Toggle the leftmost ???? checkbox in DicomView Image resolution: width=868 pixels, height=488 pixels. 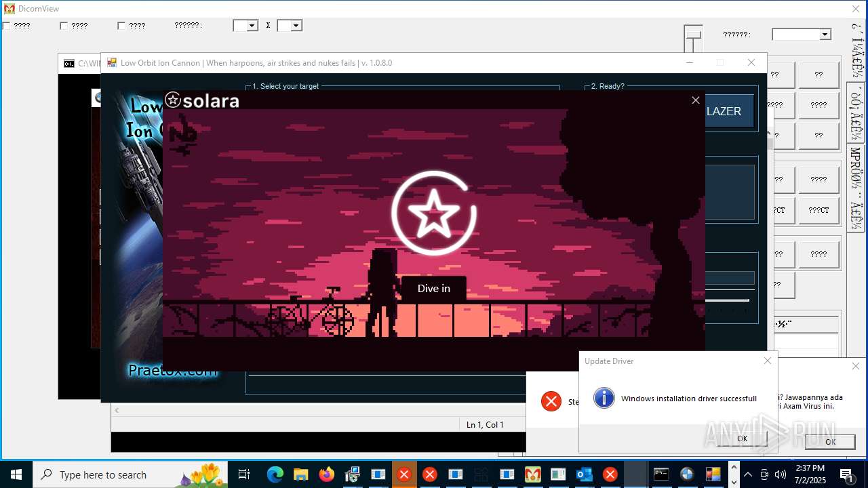(6, 26)
